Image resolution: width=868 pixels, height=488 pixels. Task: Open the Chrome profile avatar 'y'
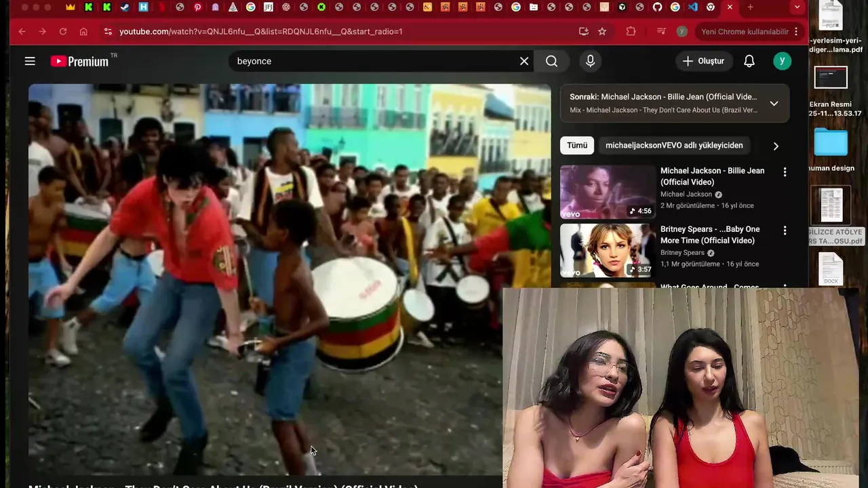682,31
